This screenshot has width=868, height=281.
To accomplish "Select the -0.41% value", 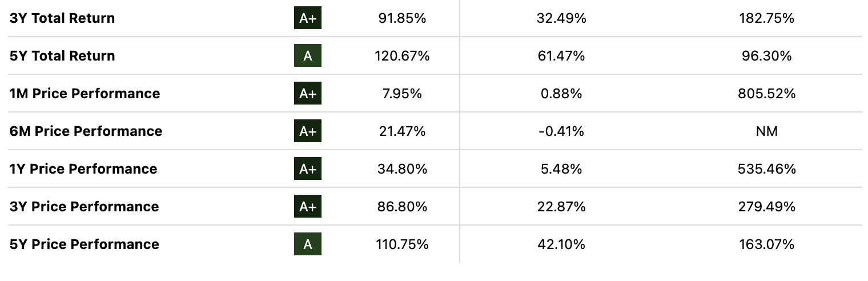I will coord(561,131).
